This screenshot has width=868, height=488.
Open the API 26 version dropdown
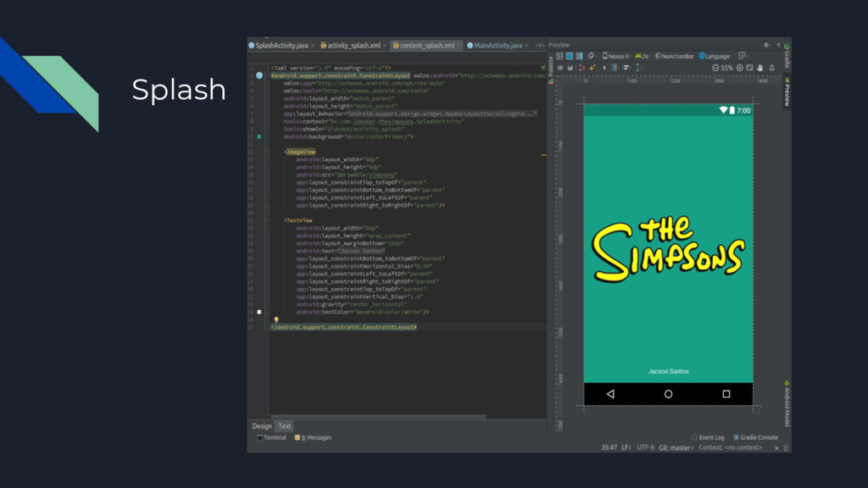[x=643, y=56]
